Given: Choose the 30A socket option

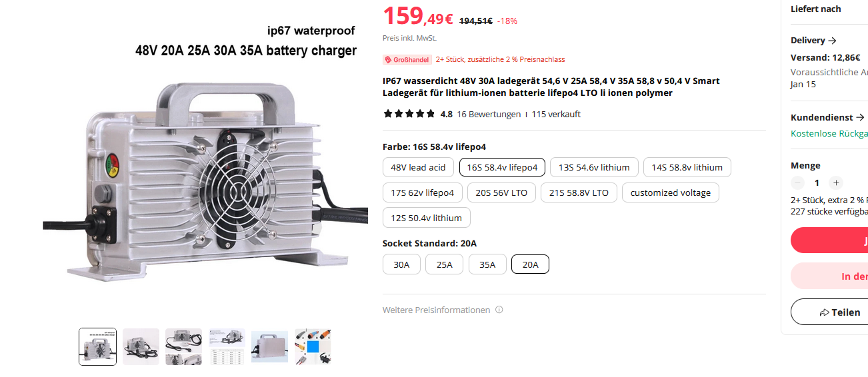Looking at the screenshot, I should point(401,264).
